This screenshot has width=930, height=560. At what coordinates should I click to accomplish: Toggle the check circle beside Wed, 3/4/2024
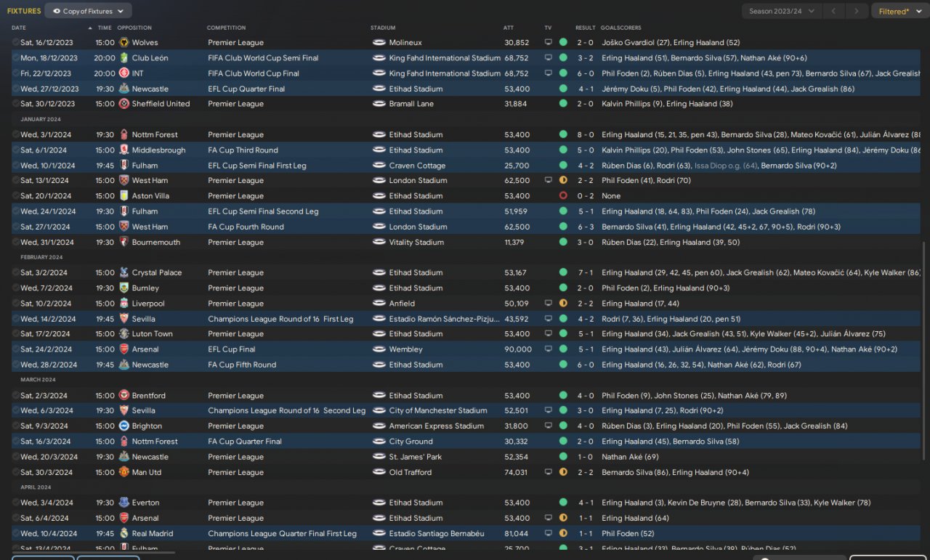[16, 503]
